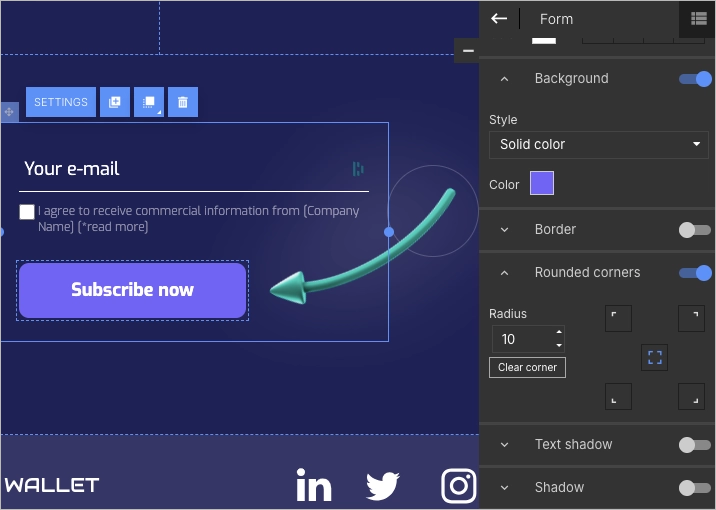Viewport: 716px width, 510px height.
Task: Select all corners icon in center
Action: click(x=655, y=357)
